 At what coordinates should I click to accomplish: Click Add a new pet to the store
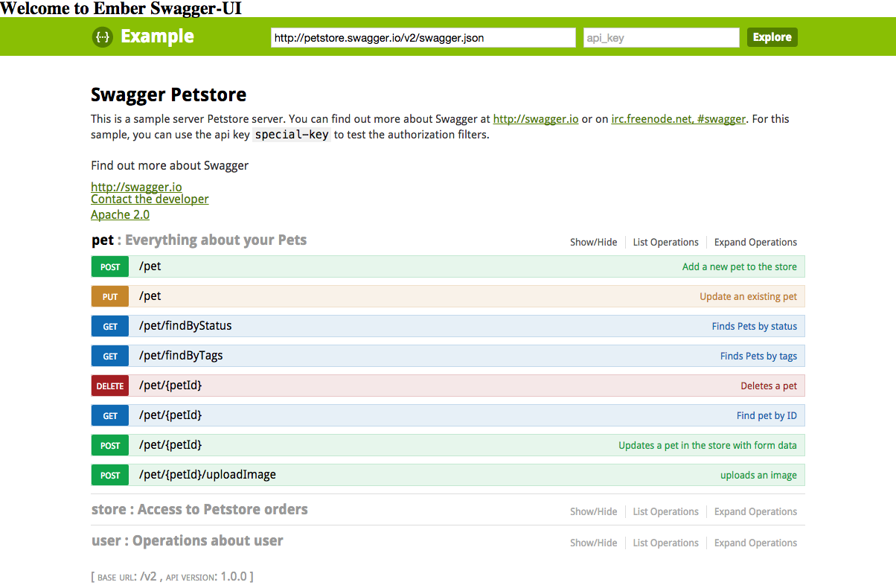(x=739, y=266)
